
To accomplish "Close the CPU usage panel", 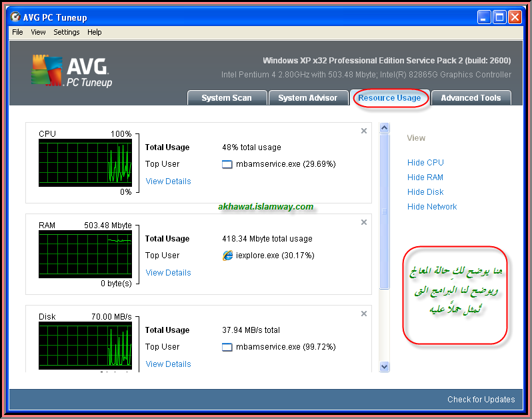I will pyautogui.click(x=364, y=131).
